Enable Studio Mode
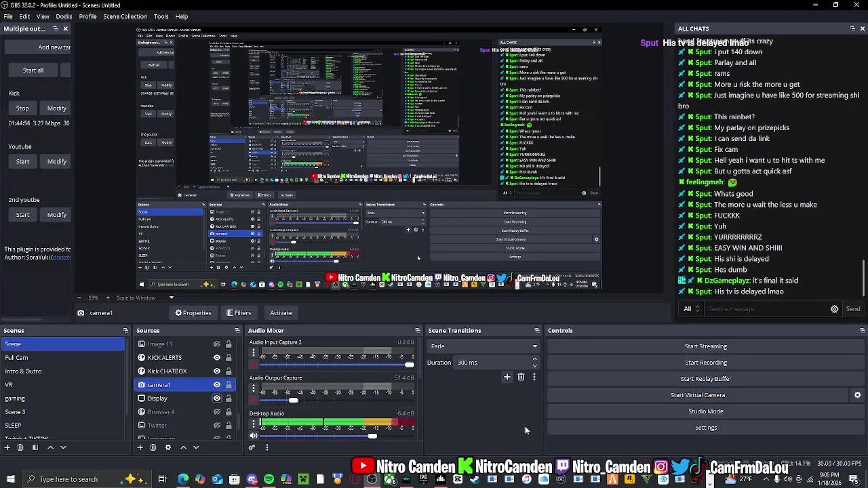868x488 pixels. tap(705, 411)
